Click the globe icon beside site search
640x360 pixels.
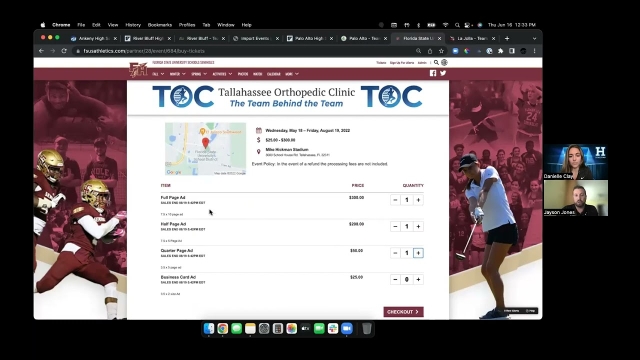pos(444,62)
